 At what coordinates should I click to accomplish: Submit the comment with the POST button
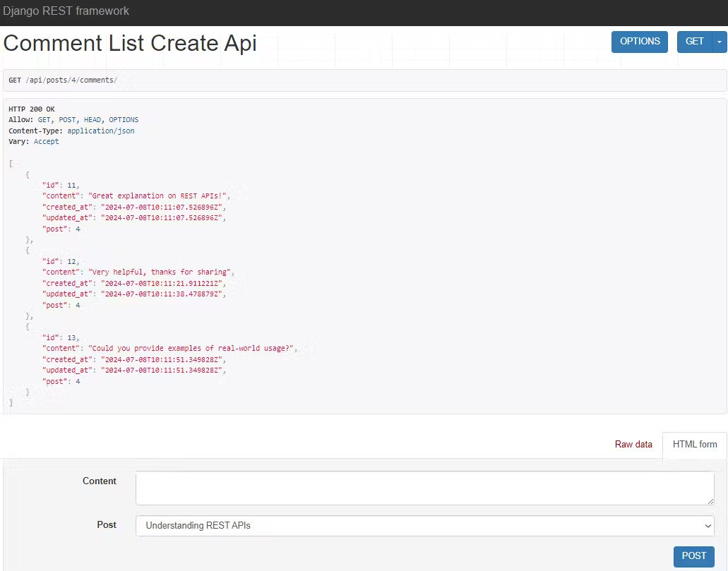tap(693, 555)
